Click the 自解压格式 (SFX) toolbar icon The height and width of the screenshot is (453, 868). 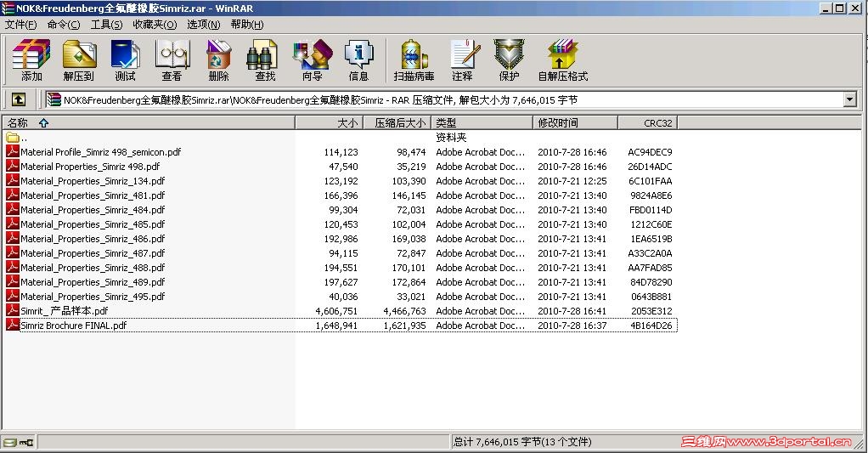[x=563, y=59]
